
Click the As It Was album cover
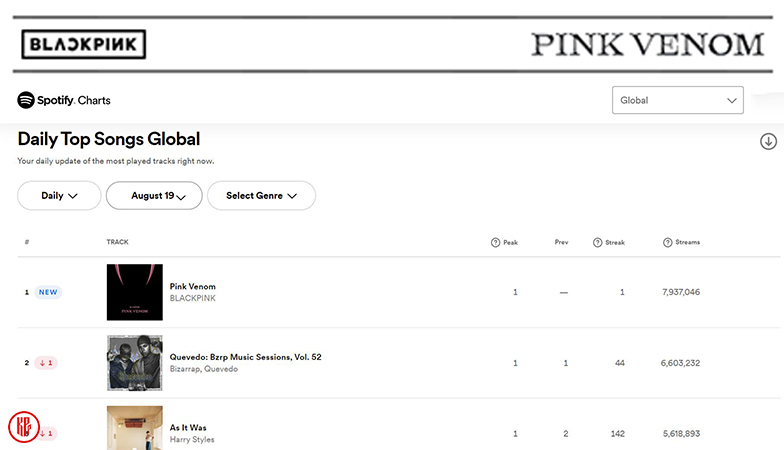tap(134, 428)
